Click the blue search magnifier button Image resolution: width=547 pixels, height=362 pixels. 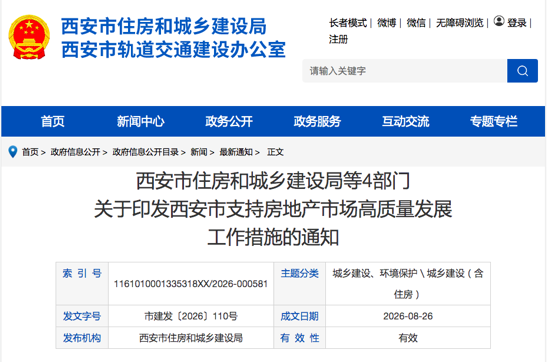[522, 71]
